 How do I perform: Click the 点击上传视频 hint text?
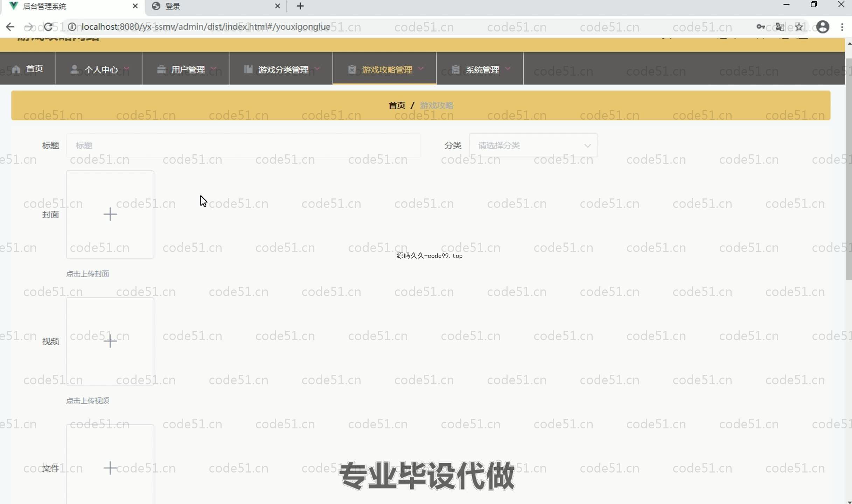pyautogui.click(x=88, y=400)
